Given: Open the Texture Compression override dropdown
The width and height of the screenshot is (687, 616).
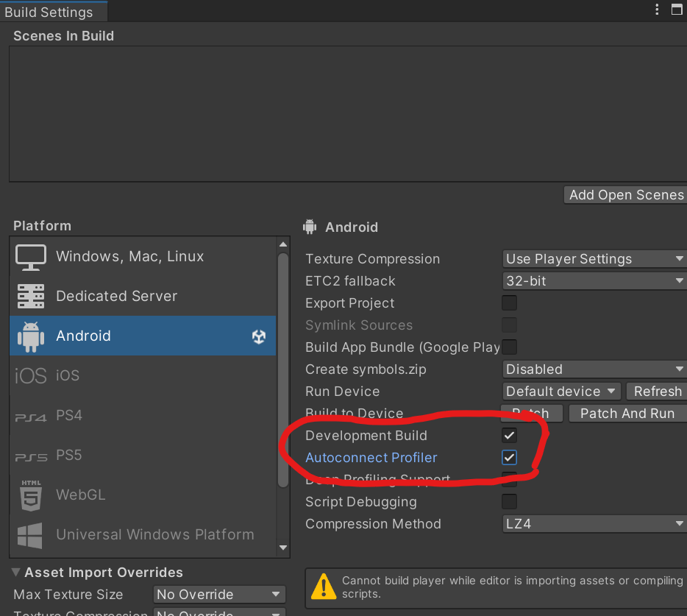Looking at the screenshot, I should 219,612.
